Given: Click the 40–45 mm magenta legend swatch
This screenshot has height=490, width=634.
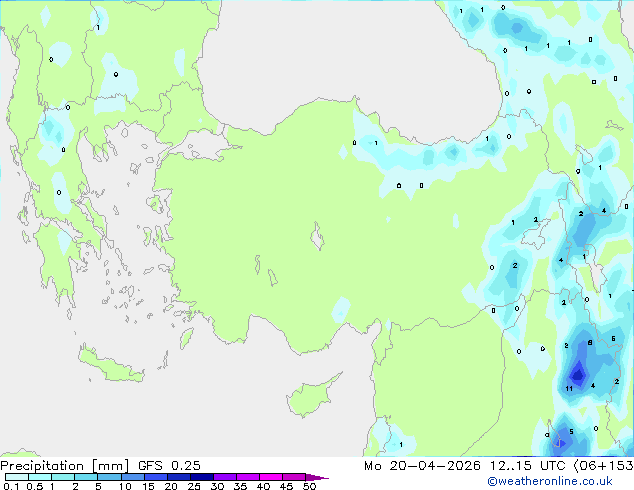Looking at the screenshot, I should tap(271, 477).
